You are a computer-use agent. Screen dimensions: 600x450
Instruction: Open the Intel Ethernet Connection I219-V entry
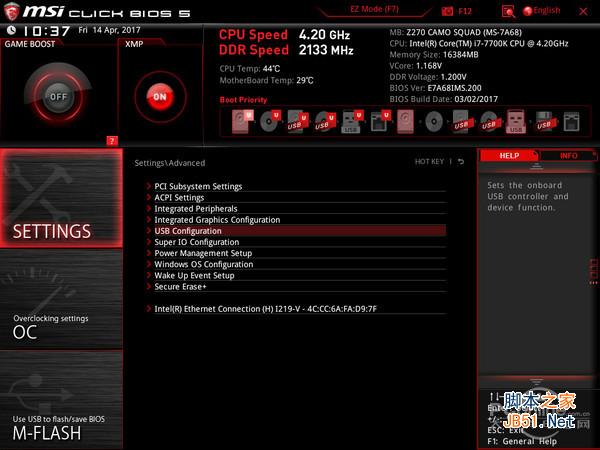(296, 309)
